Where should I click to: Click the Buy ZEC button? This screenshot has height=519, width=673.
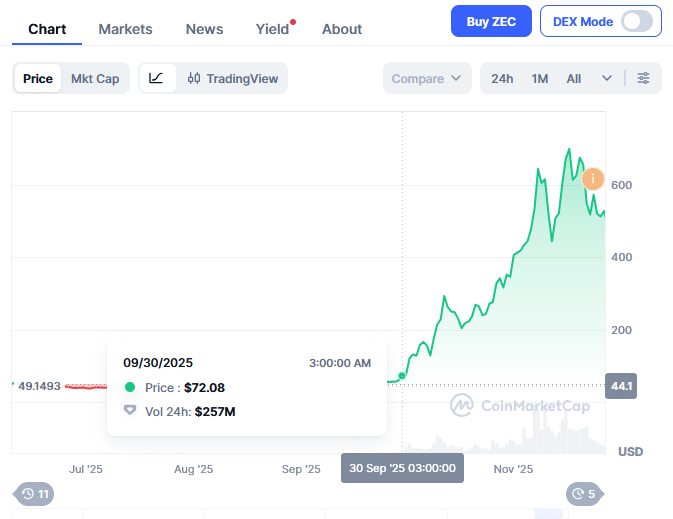(491, 21)
